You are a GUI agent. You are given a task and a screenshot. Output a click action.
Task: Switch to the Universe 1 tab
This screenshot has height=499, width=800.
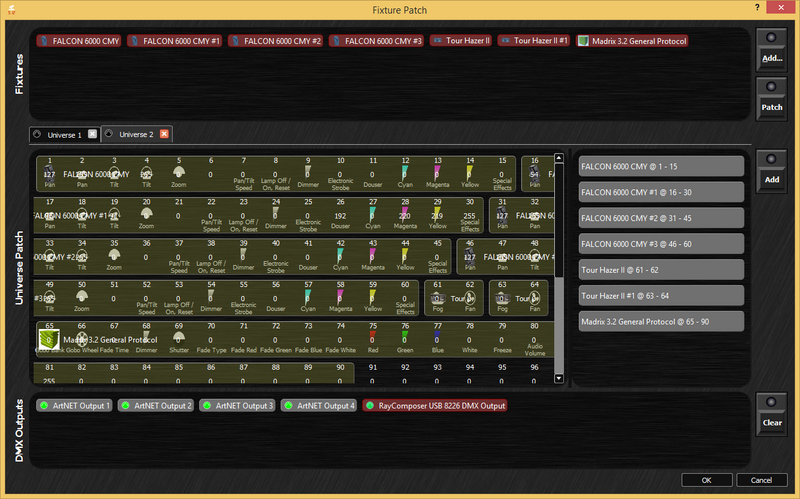pos(64,135)
